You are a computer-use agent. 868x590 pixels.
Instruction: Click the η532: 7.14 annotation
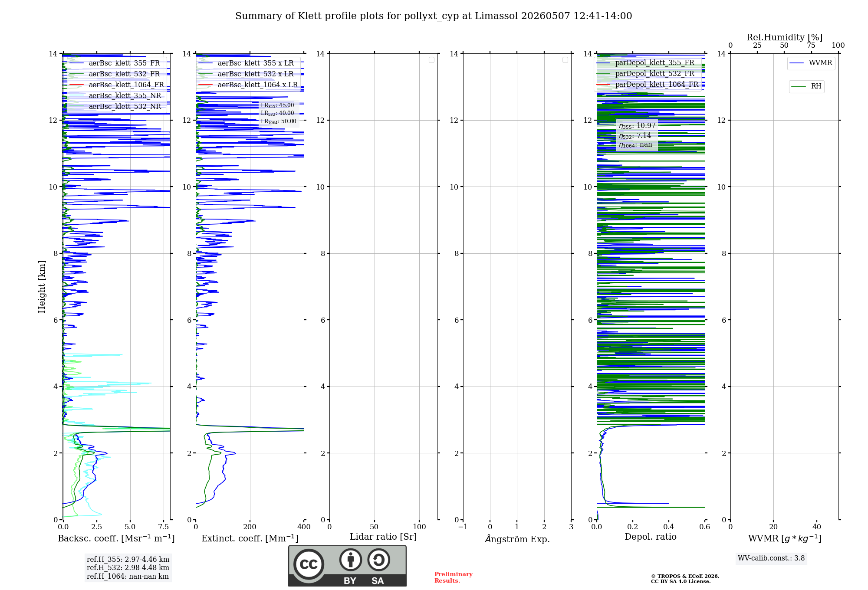[635, 136]
